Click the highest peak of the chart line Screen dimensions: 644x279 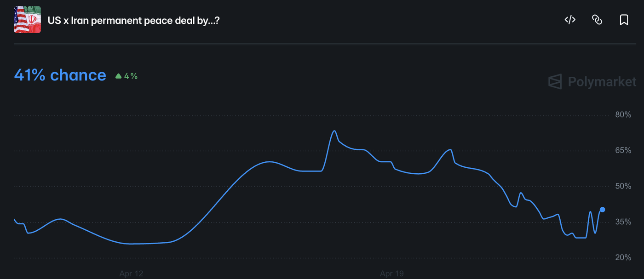click(x=334, y=131)
